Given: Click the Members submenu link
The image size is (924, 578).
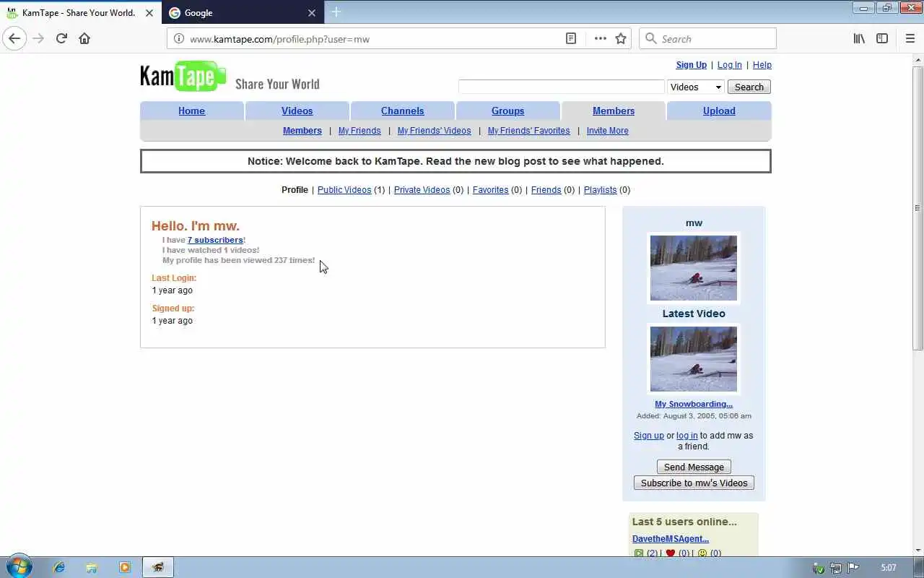Looking at the screenshot, I should point(302,131).
